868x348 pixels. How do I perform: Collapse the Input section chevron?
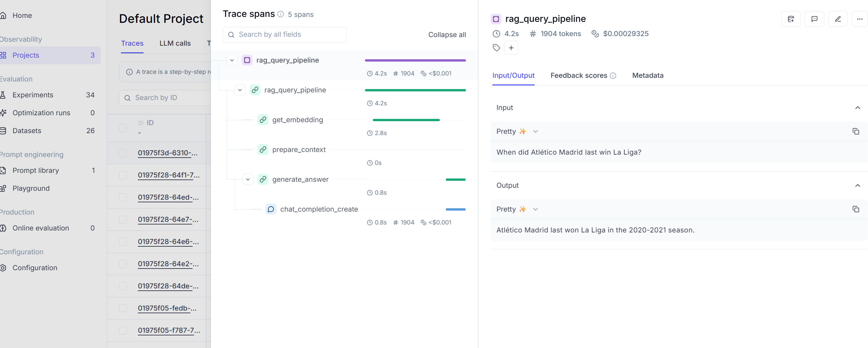[x=857, y=108]
